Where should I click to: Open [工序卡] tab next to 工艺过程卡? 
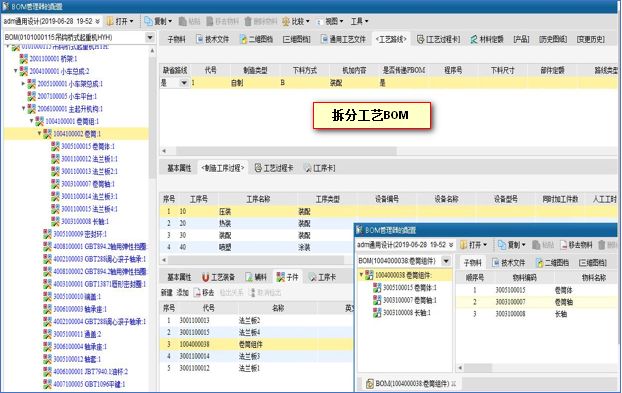point(319,168)
